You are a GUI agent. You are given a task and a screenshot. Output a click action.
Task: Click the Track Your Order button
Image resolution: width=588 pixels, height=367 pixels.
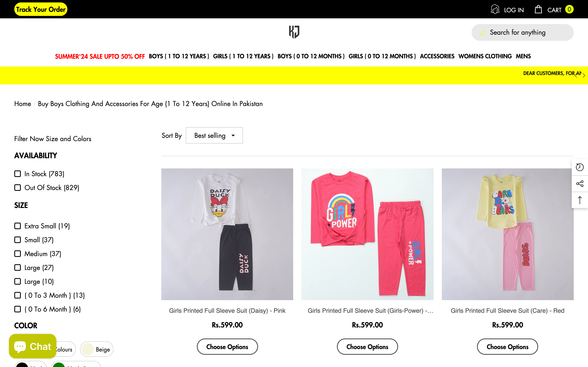tap(41, 9)
